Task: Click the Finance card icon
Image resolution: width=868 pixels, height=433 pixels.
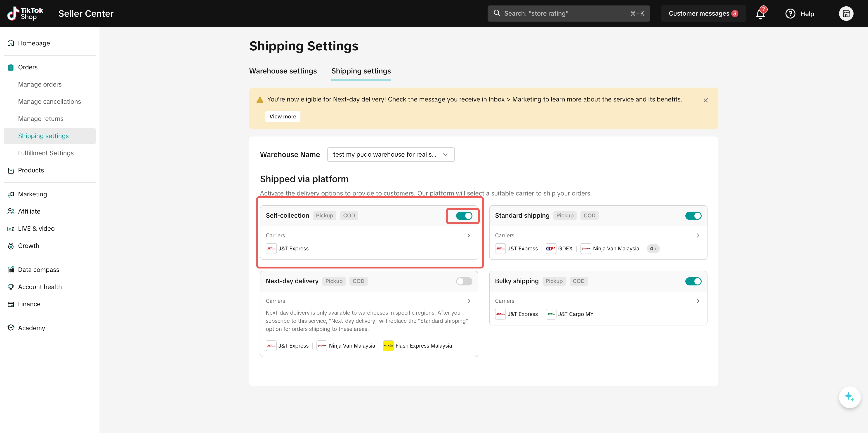Action: coord(11,304)
